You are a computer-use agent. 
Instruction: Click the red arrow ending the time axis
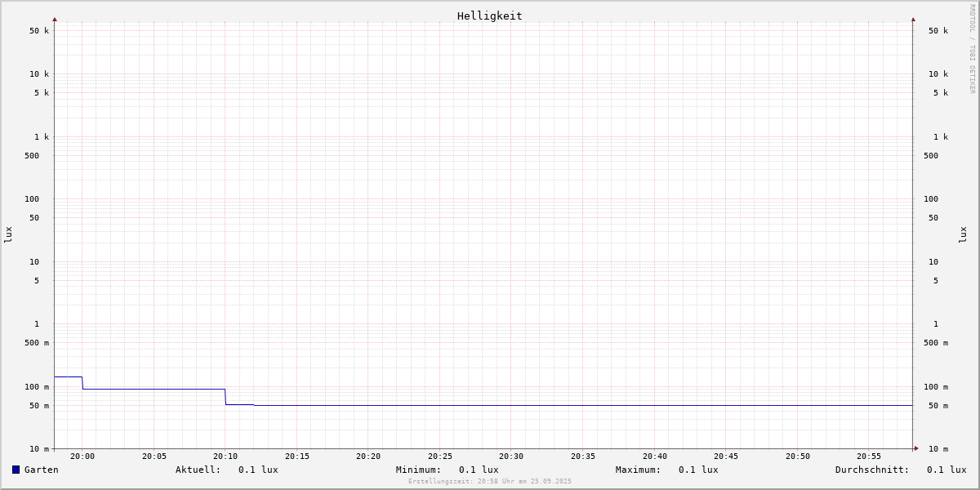(916, 448)
